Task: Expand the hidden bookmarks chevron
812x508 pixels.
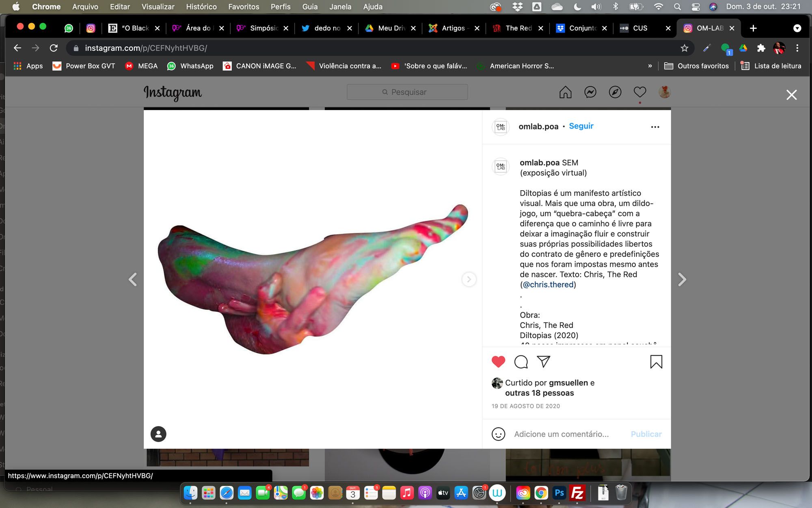Action: (x=650, y=66)
